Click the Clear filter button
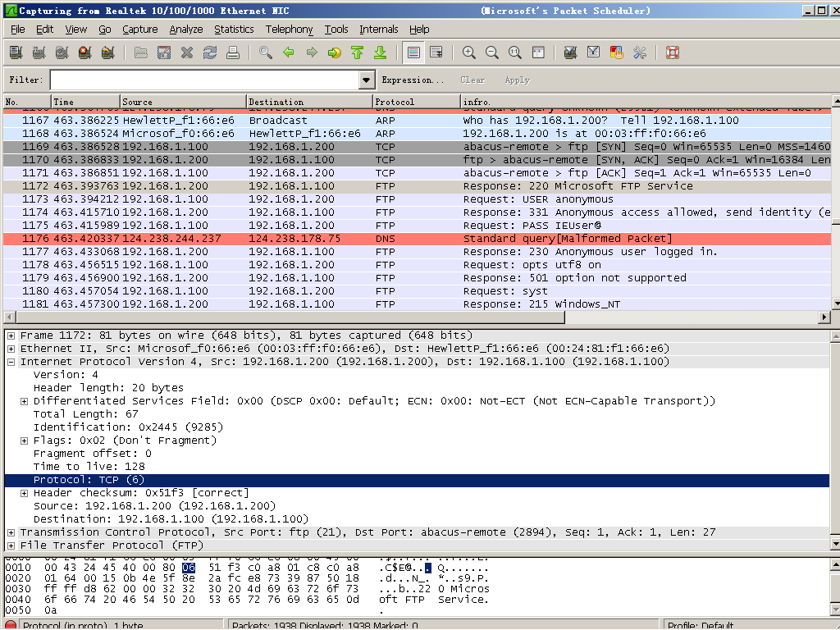Viewport: 840px width, 630px height. (x=472, y=80)
